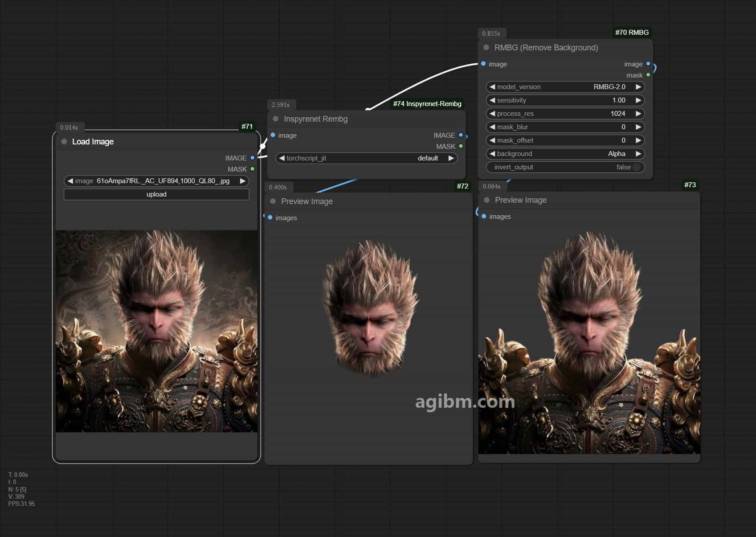This screenshot has width=756, height=537.
Task: Increase mask_blur value
Action: click(638, 127)
